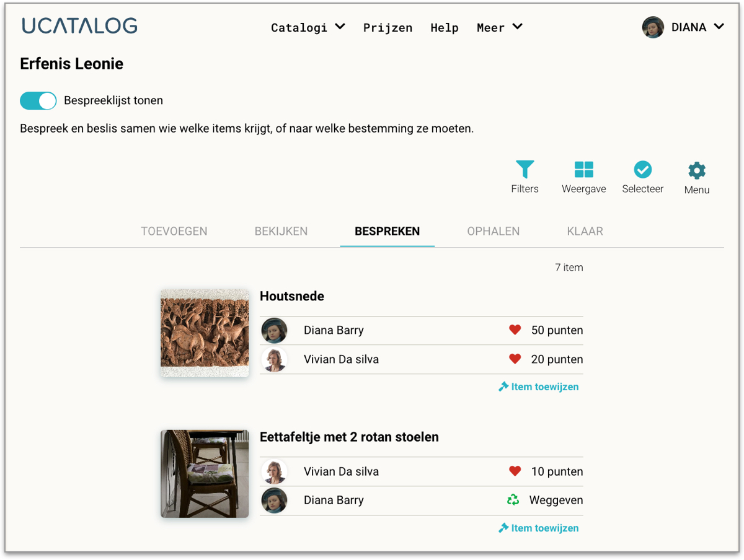Click Diana's profile avatar in the header
744x560 pixels.
pos(653,27)
